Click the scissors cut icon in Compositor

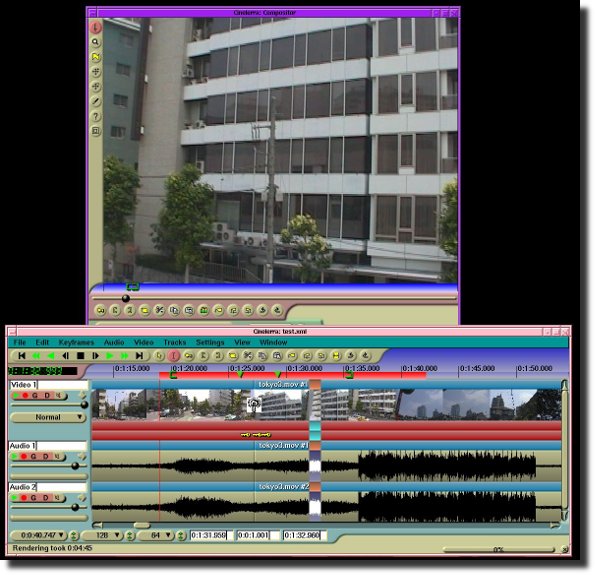click(x=159, y=310)
